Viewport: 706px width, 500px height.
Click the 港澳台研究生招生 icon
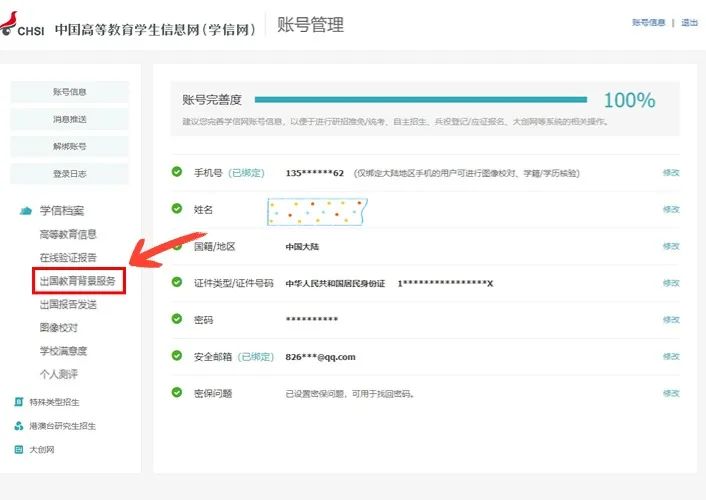pos(18,426)
